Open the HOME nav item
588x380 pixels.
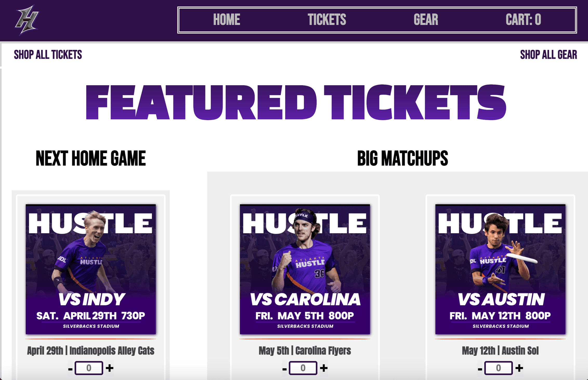(227, 20)
